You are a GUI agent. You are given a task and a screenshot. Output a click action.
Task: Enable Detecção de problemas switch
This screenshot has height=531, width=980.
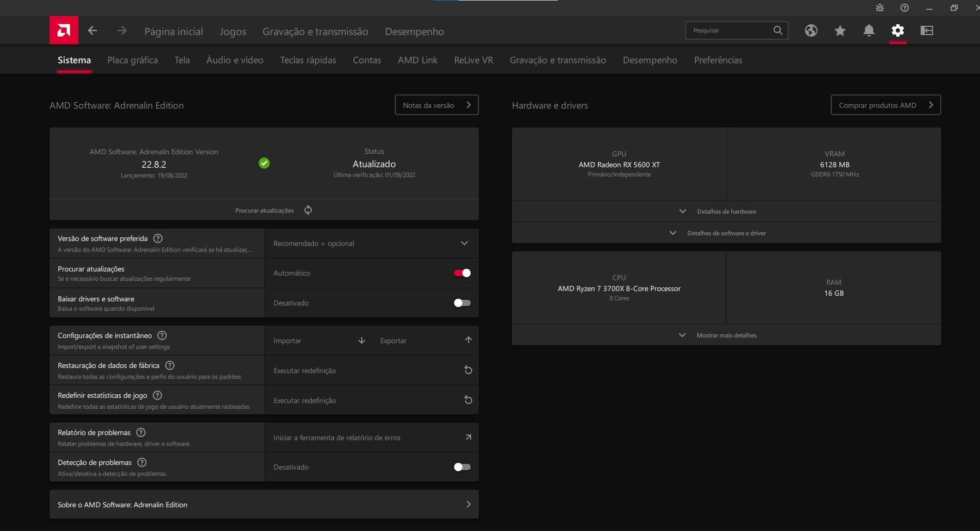462,467
